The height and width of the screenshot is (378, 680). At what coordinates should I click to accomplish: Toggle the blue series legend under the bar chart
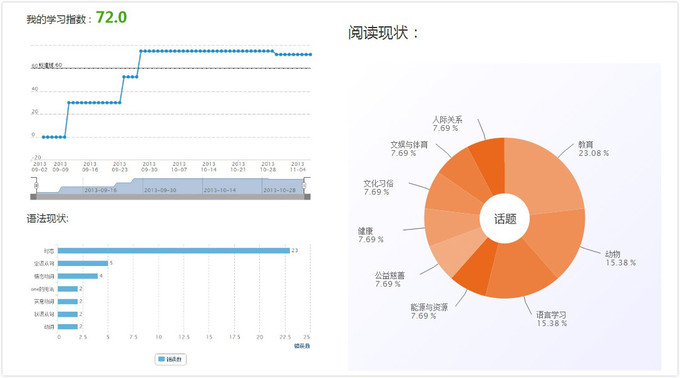click(170, 359)
